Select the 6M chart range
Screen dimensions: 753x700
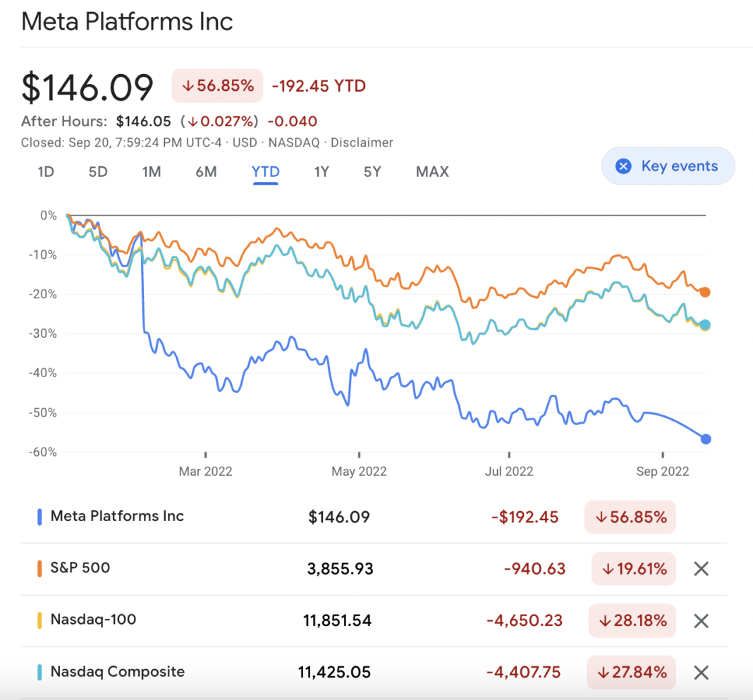(x=206, y=172)
